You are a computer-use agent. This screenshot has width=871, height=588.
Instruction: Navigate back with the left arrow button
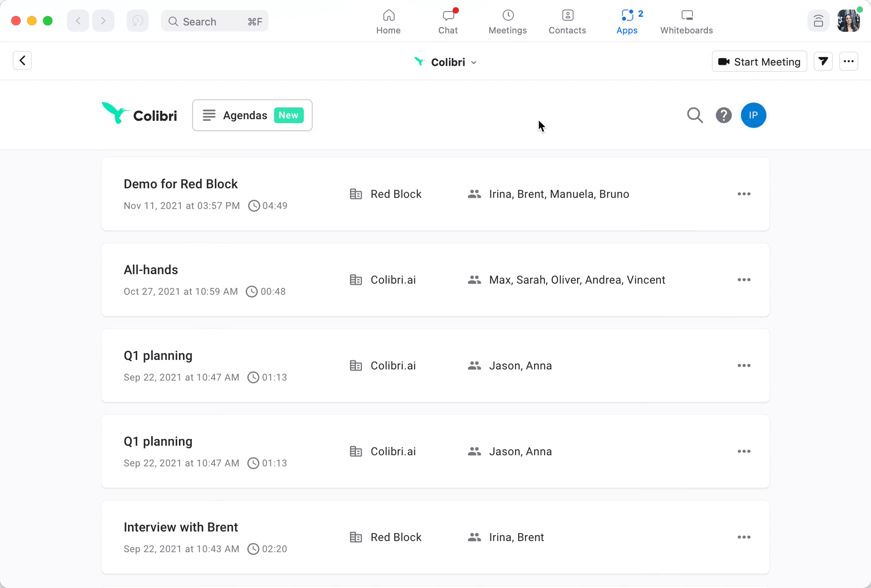pos(78,21)
